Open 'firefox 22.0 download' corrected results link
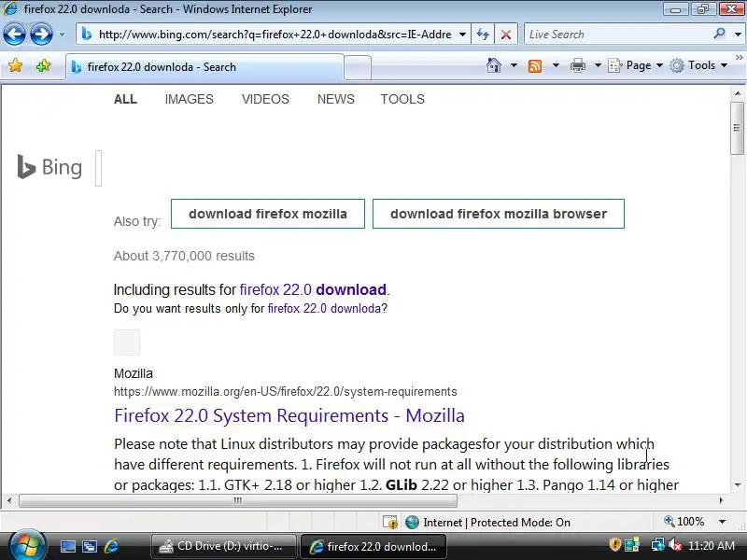This screenshot has width=747, height=560. click(313, 289)
